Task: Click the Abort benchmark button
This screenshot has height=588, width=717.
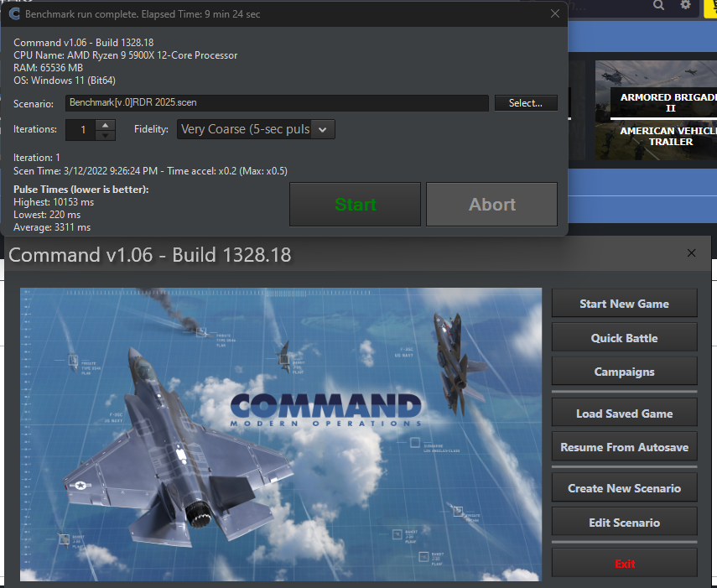Action: [x=491, y=205]
